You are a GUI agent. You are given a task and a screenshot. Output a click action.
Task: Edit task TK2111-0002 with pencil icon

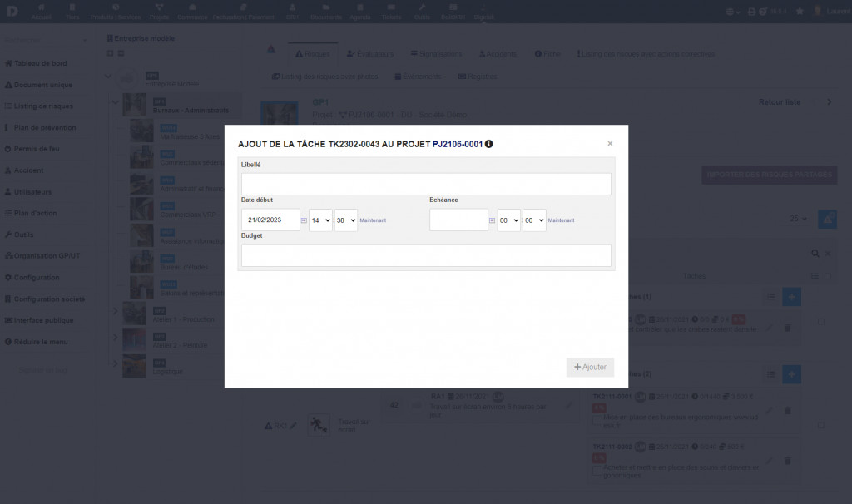[x=770, y=461]
